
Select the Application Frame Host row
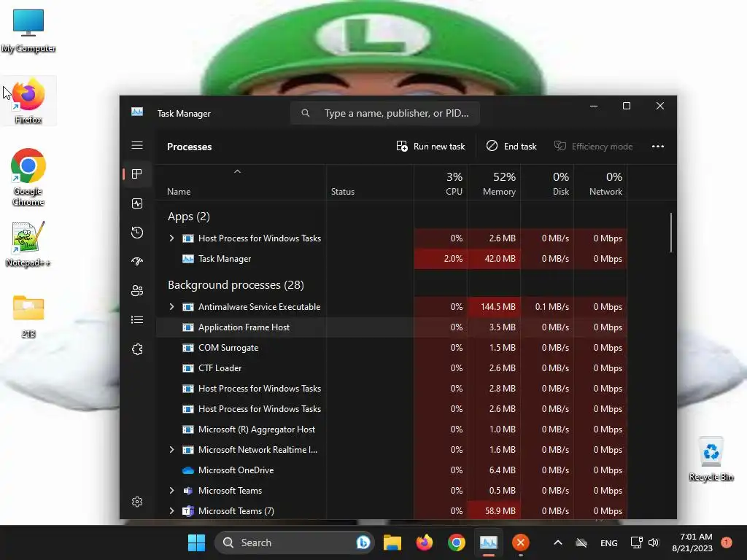(x=392, y=327)
